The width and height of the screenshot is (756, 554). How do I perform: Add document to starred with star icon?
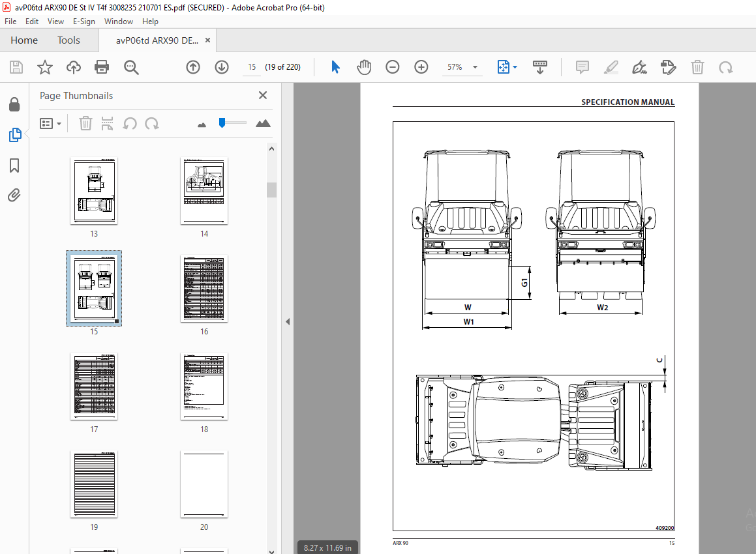(45, 67)
